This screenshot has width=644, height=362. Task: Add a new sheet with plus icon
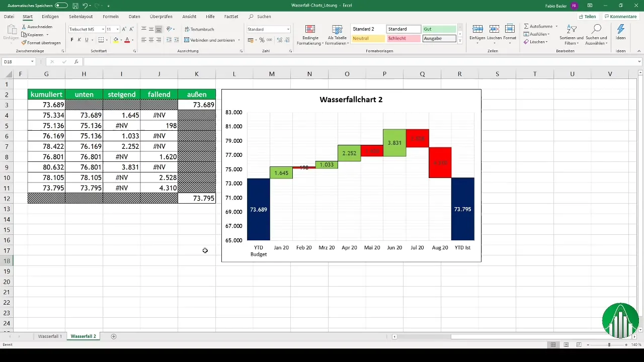(x=114, y=336)
